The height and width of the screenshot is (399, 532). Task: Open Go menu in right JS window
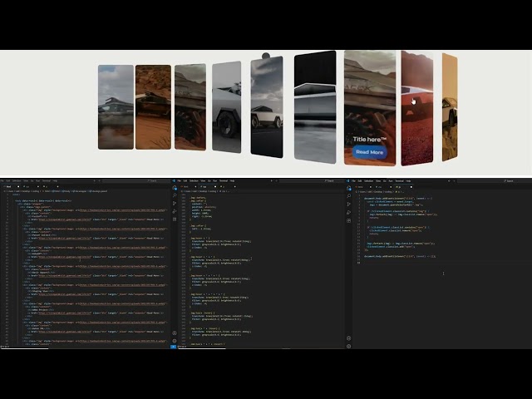384,181
